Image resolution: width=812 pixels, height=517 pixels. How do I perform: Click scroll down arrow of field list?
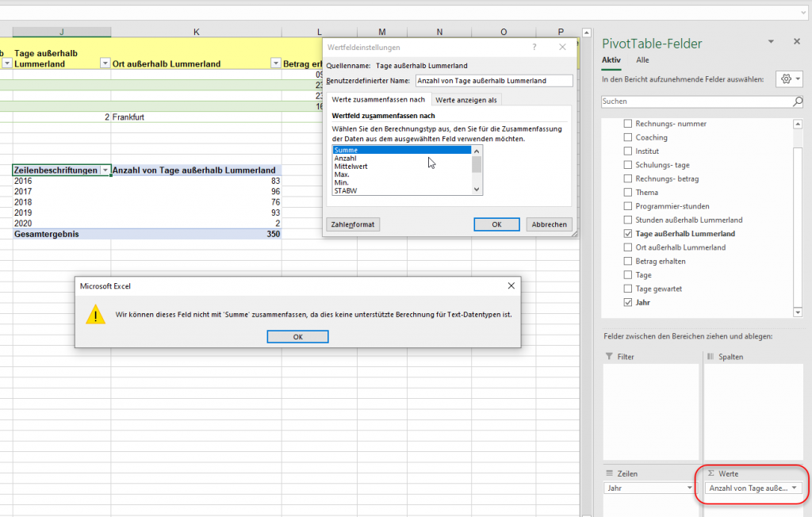798,312
